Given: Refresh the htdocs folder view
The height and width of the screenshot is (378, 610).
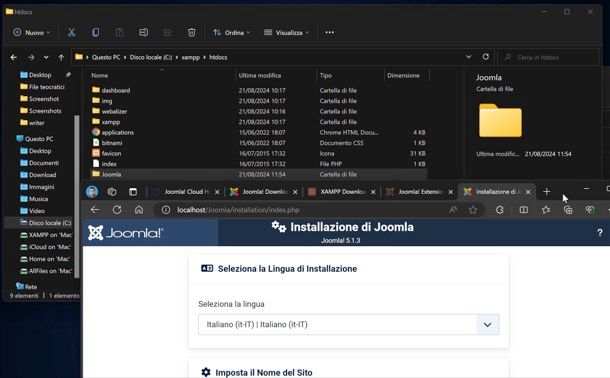Looking at the screenshot, I should pyautogui.click(x=486, y=57).
